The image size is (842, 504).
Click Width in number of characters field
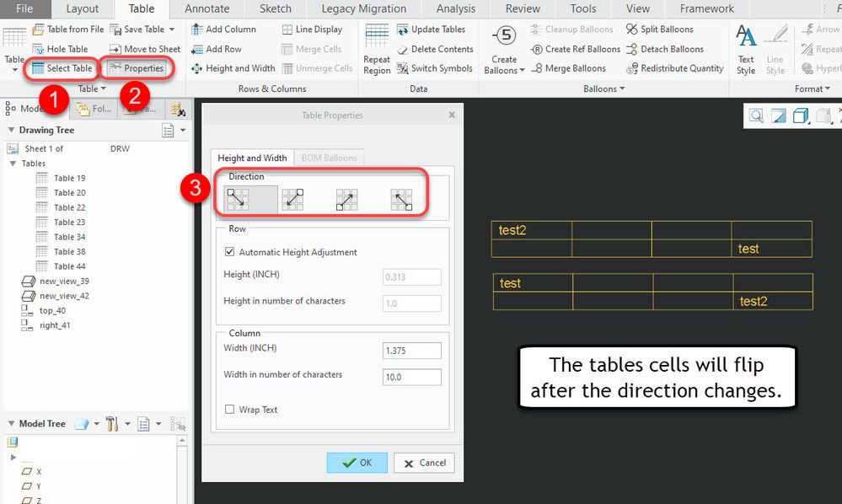pos(412,377)
